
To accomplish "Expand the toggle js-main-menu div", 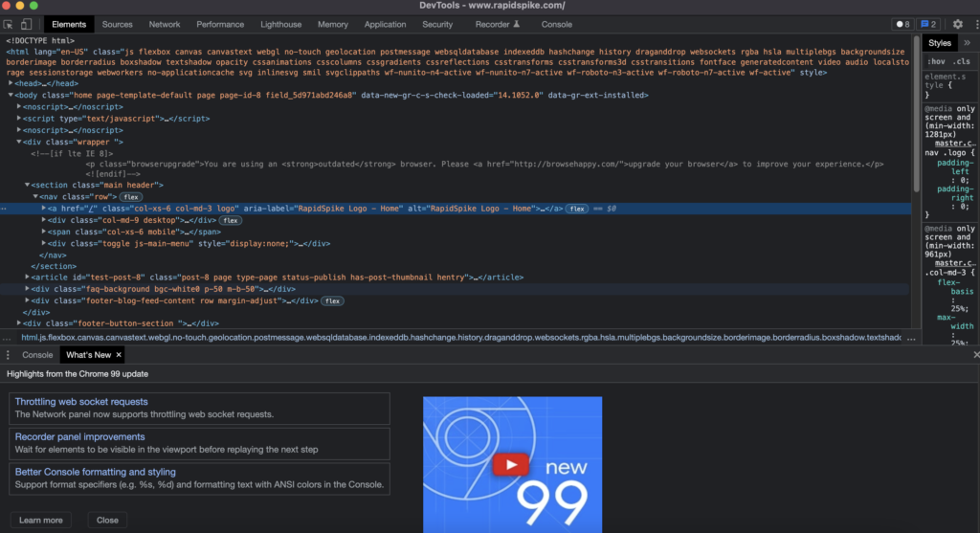I will click(43, 244).
